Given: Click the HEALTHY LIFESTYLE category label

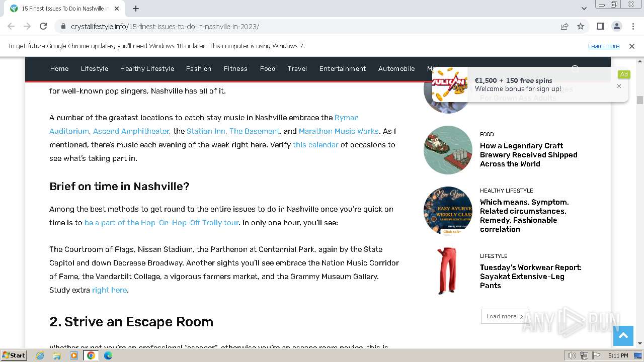Looking at the screenshot, I should 507,191.
